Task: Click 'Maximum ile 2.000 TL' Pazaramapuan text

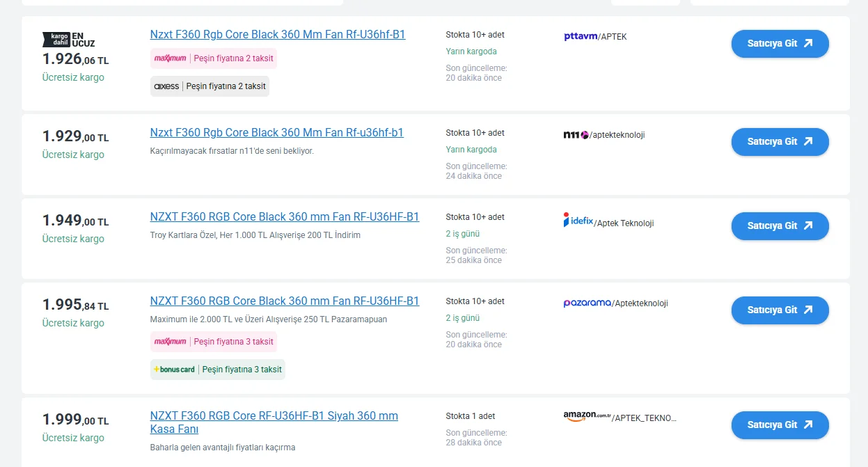Action: coord(269,319)
